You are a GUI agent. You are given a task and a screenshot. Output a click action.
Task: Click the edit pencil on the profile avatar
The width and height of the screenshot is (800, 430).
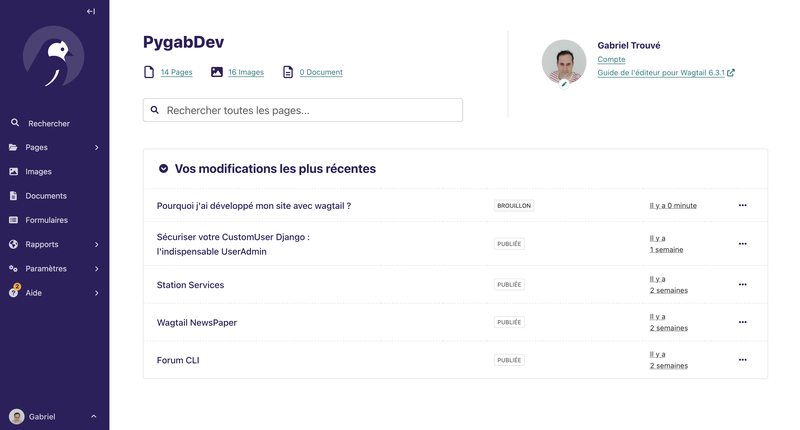click(564, 84)
